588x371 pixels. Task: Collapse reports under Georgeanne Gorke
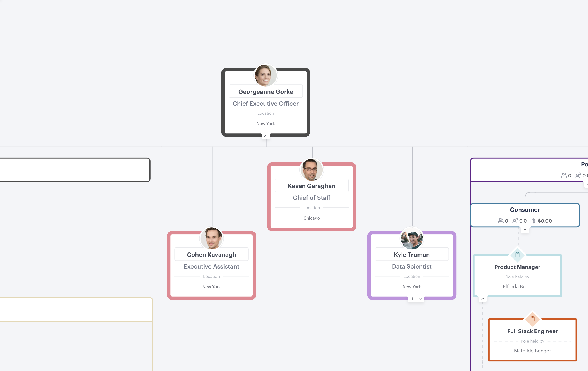point(266,136)
